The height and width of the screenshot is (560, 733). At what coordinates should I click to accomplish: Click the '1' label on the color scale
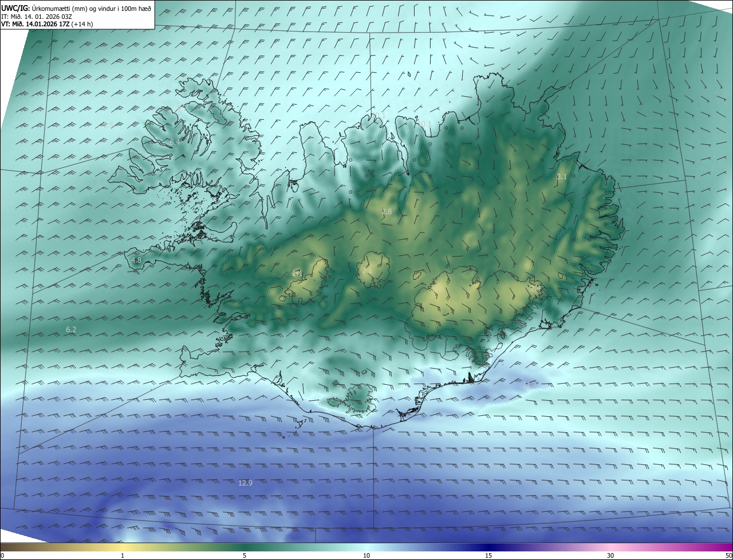123,555
